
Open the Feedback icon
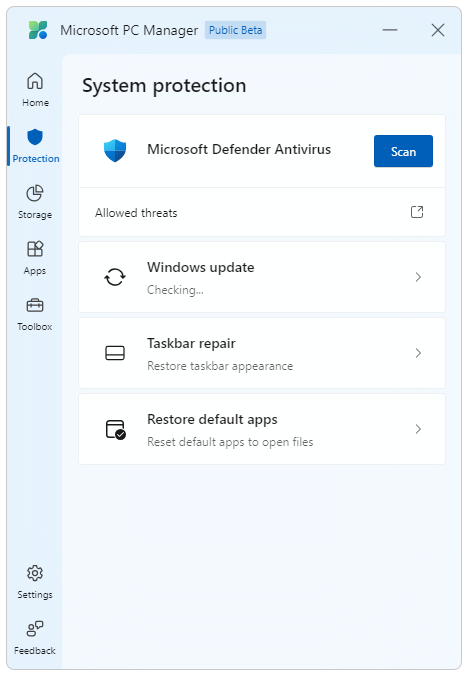point(35,629)
